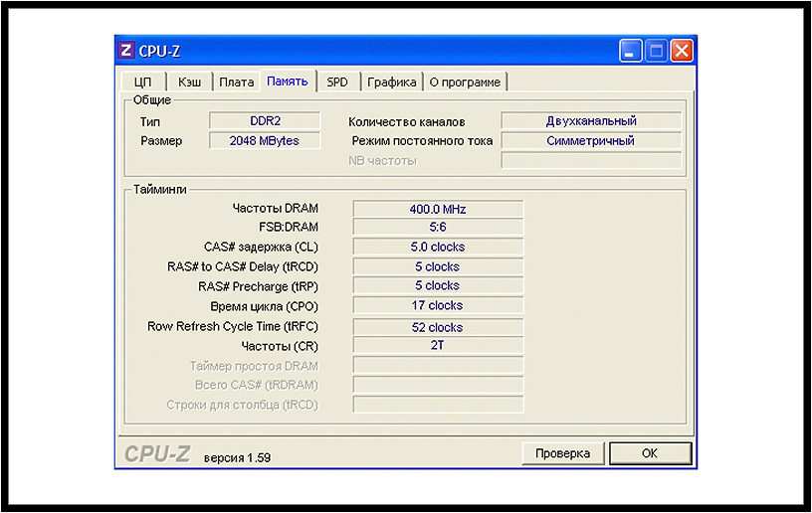
Task: Click the empty Строки для столбца field
Action: [x=438, y=404]
